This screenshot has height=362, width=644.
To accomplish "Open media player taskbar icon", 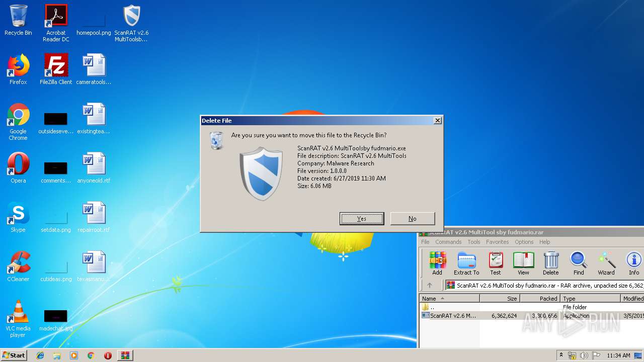I will pos(74,355).
